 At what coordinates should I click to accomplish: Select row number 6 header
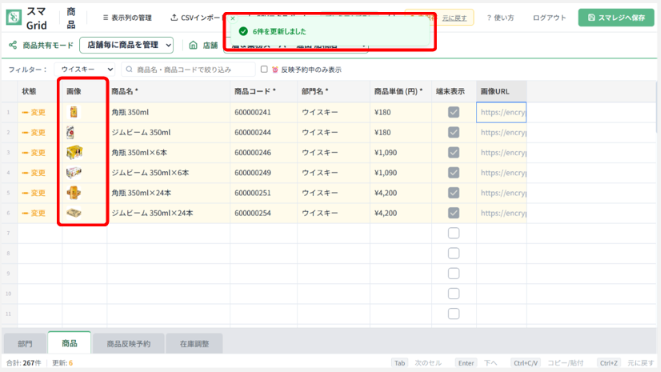(x=9, y=213)
